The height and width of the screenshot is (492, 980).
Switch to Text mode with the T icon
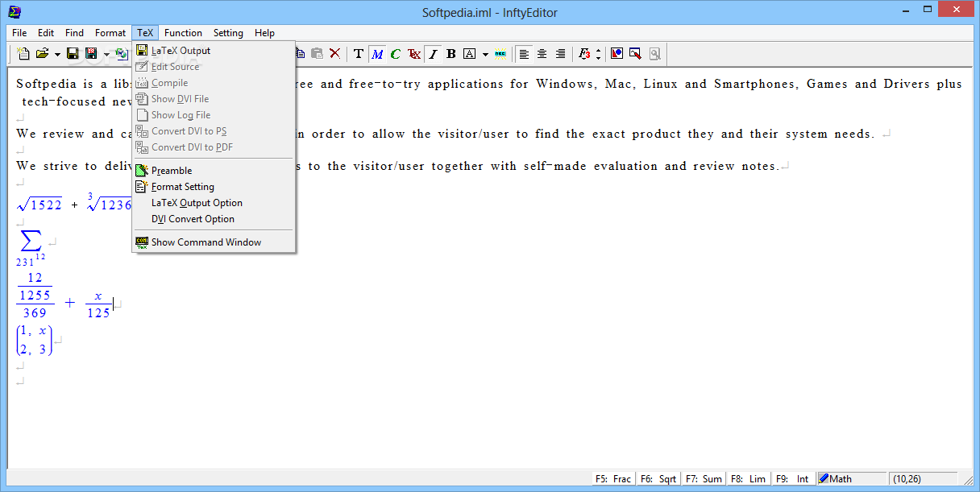[x=359, y=54]
